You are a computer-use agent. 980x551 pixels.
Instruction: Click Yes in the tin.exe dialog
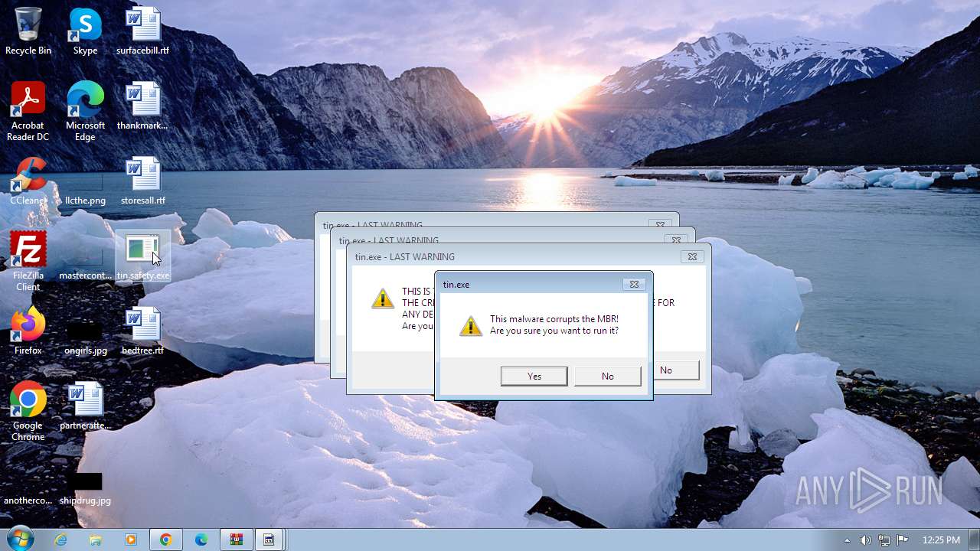(x=534, y=376)
